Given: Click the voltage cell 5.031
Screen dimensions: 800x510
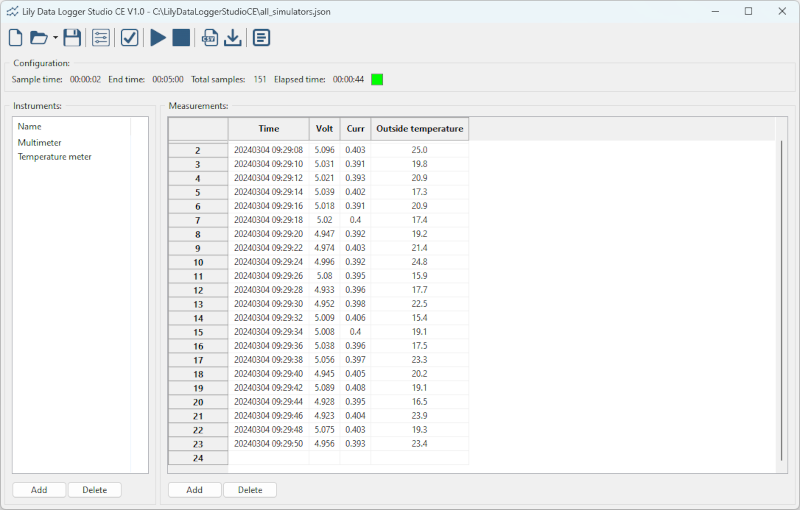Looking at the screenshot, I should (324, 164).
